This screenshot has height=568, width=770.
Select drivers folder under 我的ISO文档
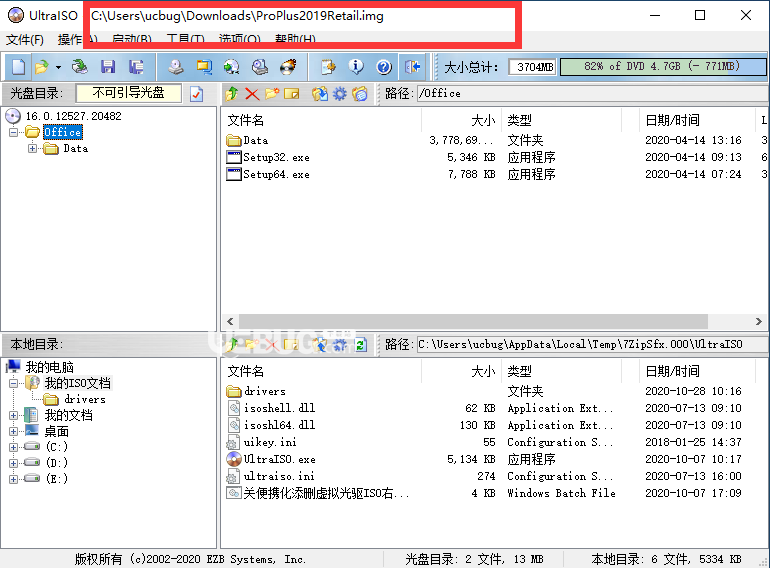click(x=84, y=399)
